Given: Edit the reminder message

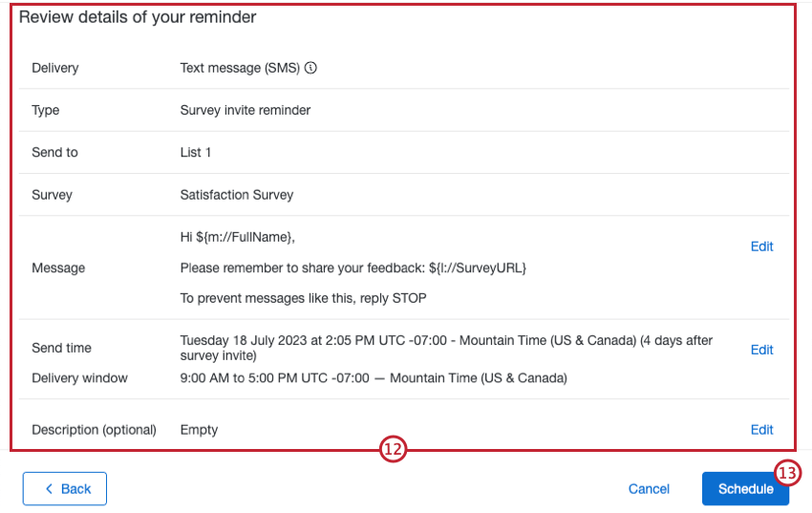Looking at the screenshot, I should pos(761,246).
